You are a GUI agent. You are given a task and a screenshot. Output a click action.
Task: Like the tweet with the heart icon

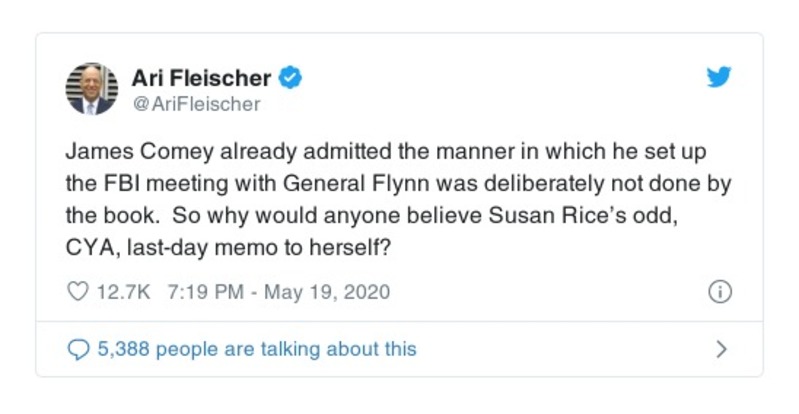click(77, 292)
